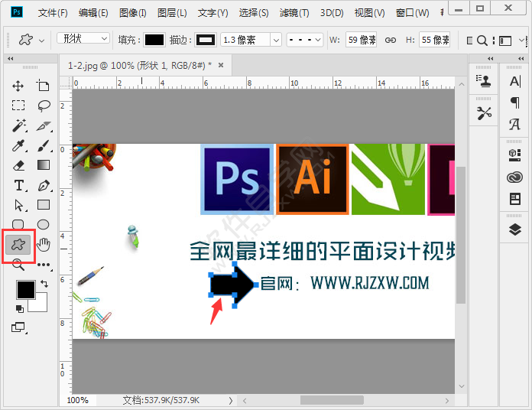The height and width of the screenshot is (410, 532).
Task: Open the Creative Cloud Libraries panel
Action: point(514,177)
